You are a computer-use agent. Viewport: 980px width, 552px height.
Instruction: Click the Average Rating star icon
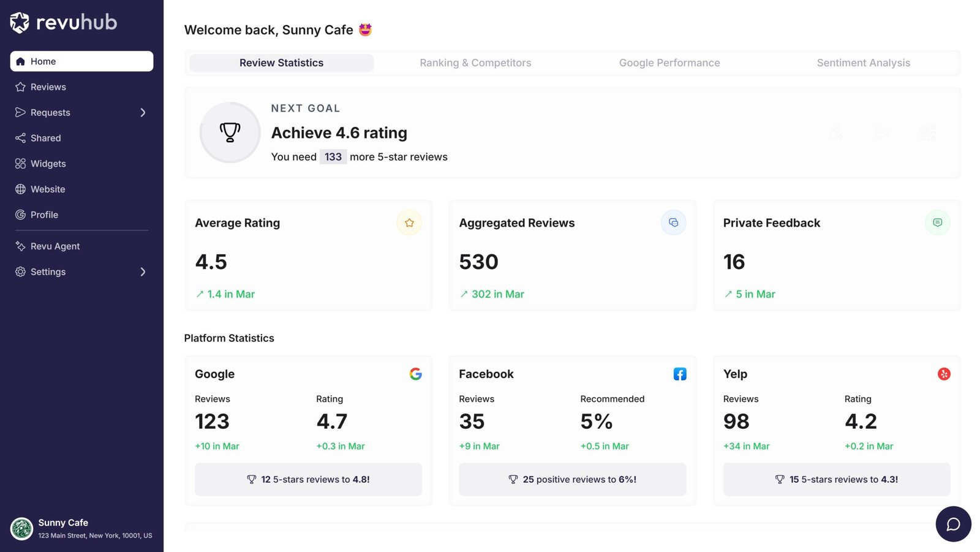point(409,223)
